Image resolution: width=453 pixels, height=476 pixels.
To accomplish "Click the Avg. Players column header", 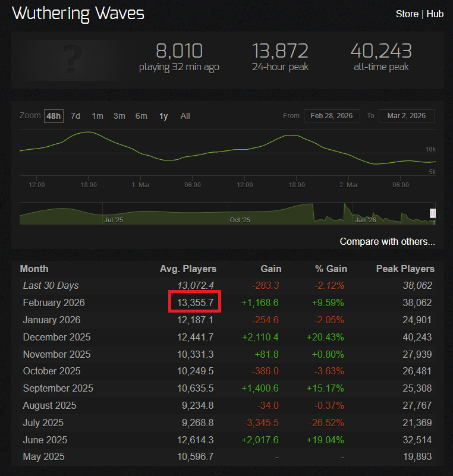I will coord(188,269).
